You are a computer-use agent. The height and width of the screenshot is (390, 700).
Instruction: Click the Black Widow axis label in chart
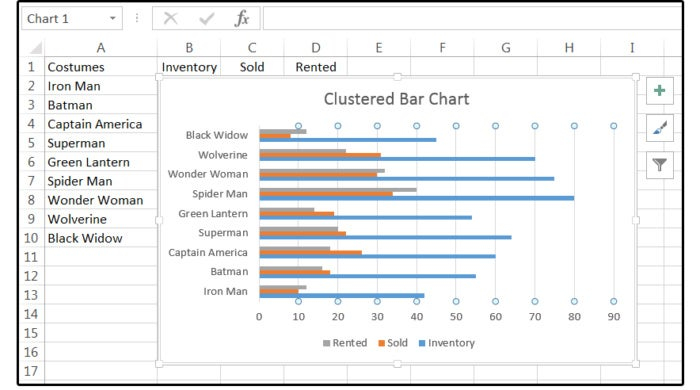coord(217,135)
